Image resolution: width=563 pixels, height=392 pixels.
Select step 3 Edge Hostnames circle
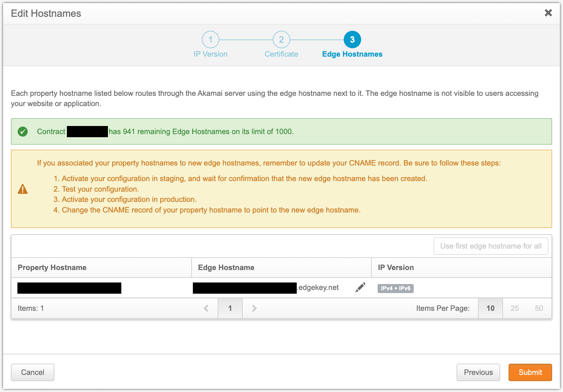352,40
